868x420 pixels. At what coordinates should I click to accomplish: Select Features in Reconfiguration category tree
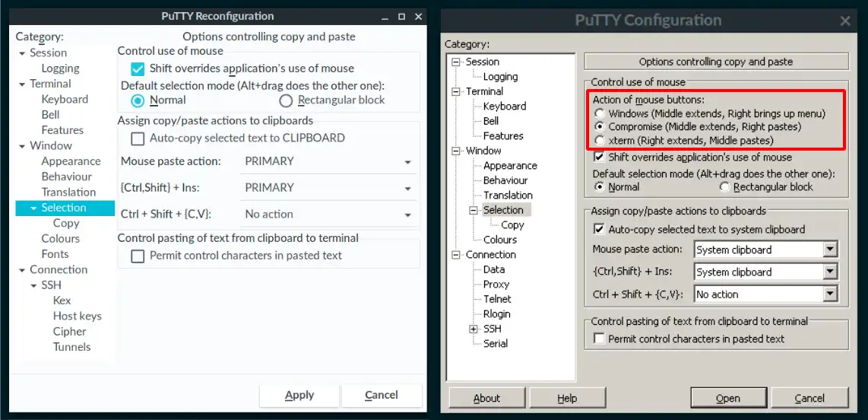pyautogui.click(x=62, y=131)
